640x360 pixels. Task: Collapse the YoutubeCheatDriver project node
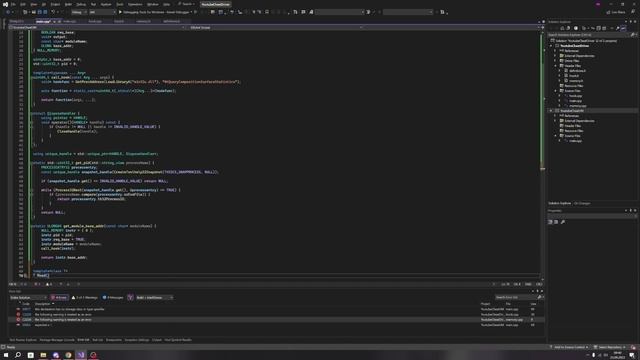551,46
